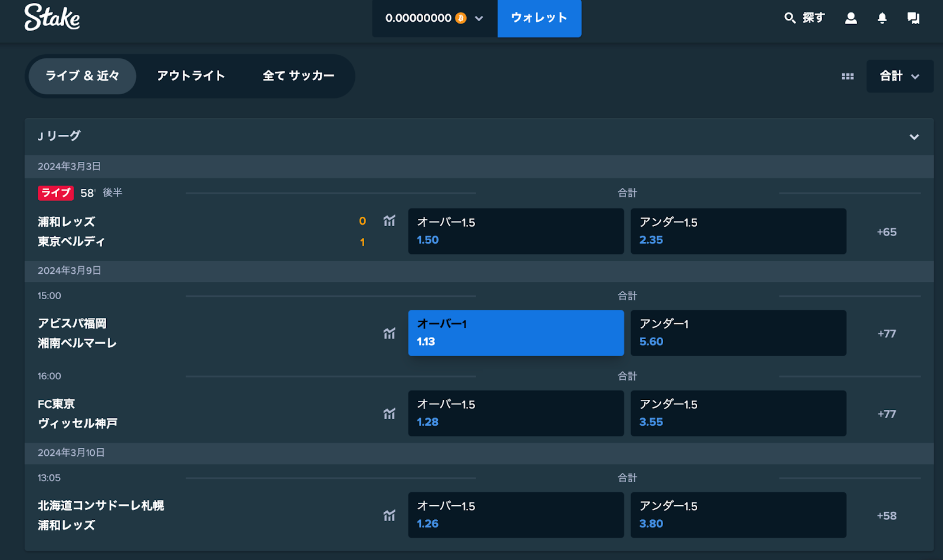Viewport: 943px width, 560px height.
Task: Open stats icon for アビスパ福岡 match
Action: point(389,333)
